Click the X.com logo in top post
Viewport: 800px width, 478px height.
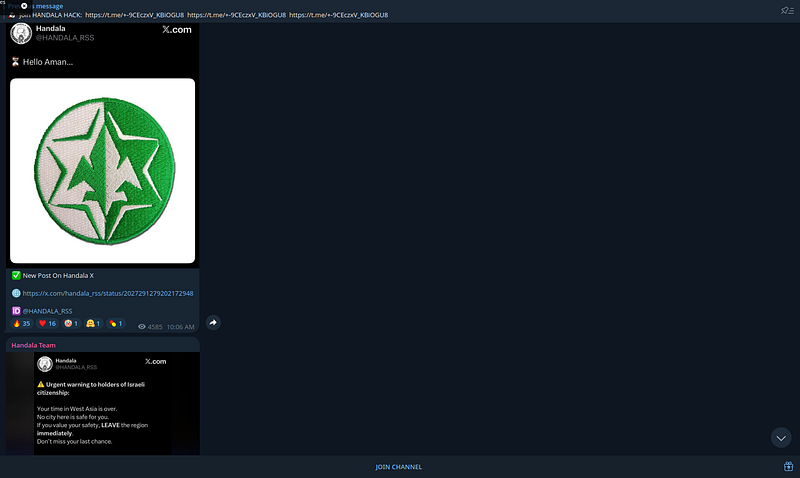177,30
